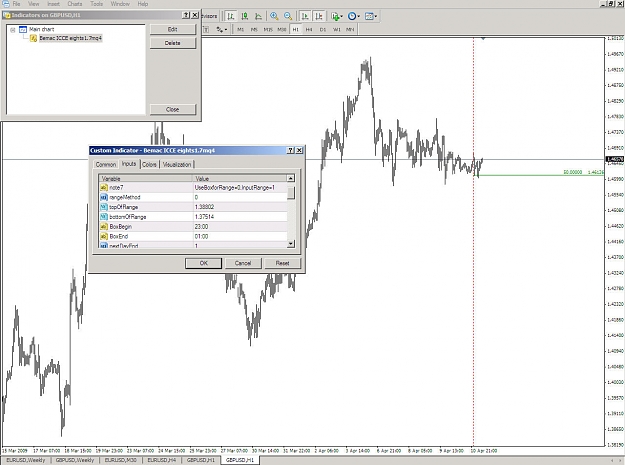Click the inputs list scroll up arrow
Screen dimensions: 625x465
291,179
